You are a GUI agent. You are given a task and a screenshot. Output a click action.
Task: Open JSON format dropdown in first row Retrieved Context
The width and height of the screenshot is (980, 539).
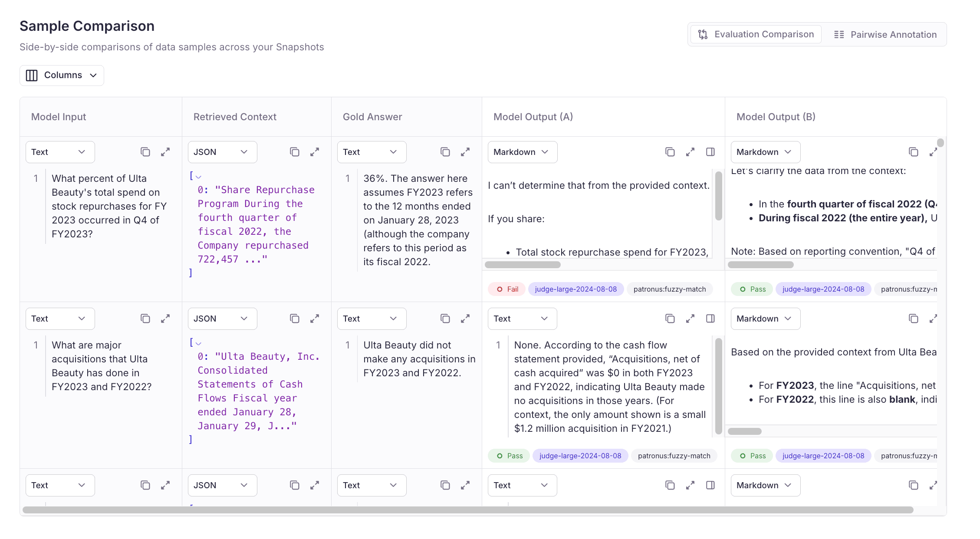tap(222, 152)
